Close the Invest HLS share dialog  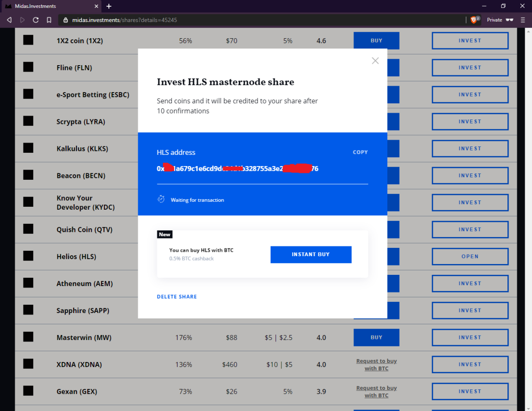tap(375, 61)
